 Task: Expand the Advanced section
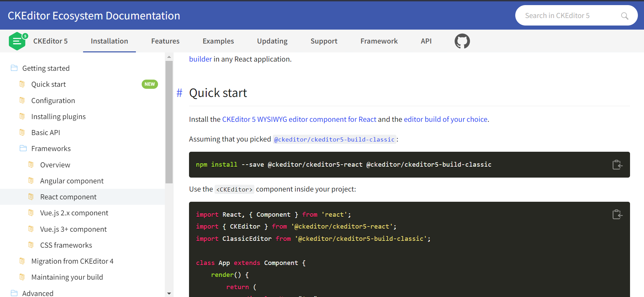click(x=38, y=293)
